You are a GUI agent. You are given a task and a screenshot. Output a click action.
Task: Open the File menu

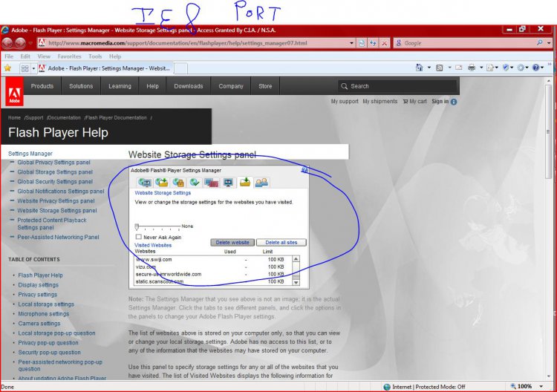9,56
